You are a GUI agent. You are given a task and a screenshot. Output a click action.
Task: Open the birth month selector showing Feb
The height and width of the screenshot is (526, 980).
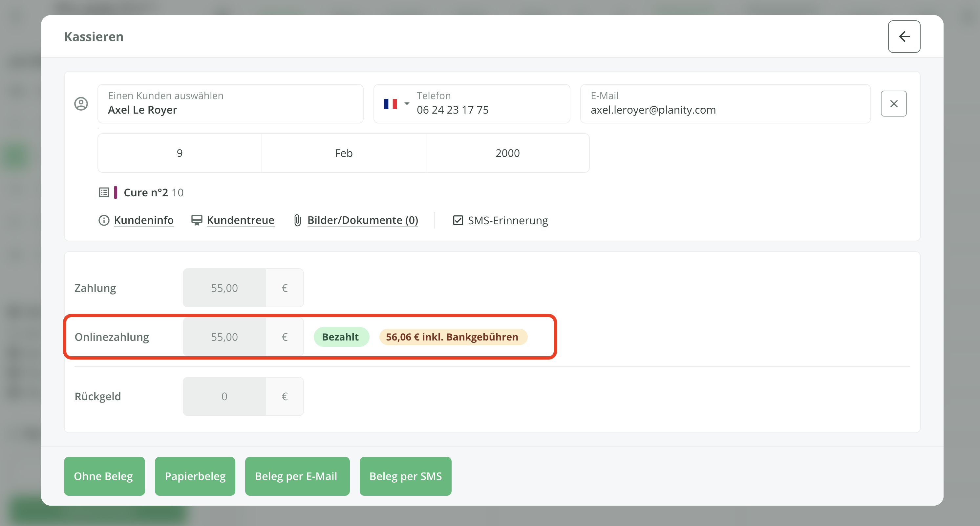pos(344,153)
